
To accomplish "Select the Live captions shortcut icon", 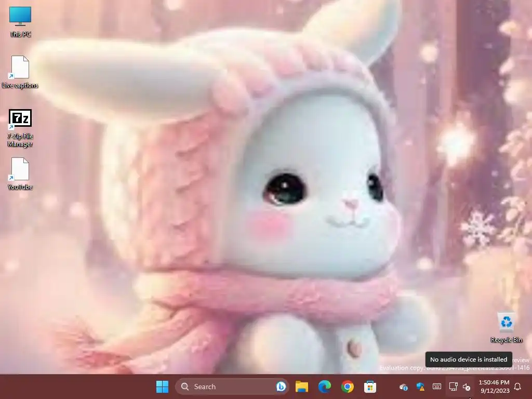I will pyautogui.click(x=20, y=72).
